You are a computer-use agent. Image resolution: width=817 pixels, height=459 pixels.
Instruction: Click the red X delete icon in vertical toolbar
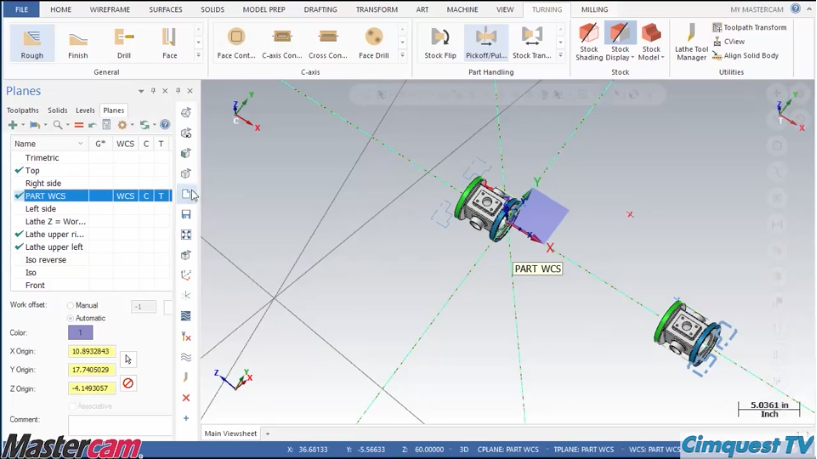tap(186, 398)
